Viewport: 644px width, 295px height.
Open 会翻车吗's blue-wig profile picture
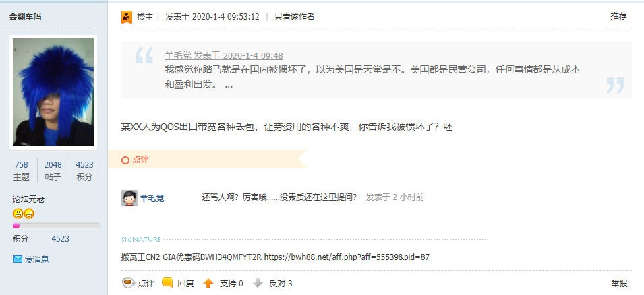tap(53, 92)
